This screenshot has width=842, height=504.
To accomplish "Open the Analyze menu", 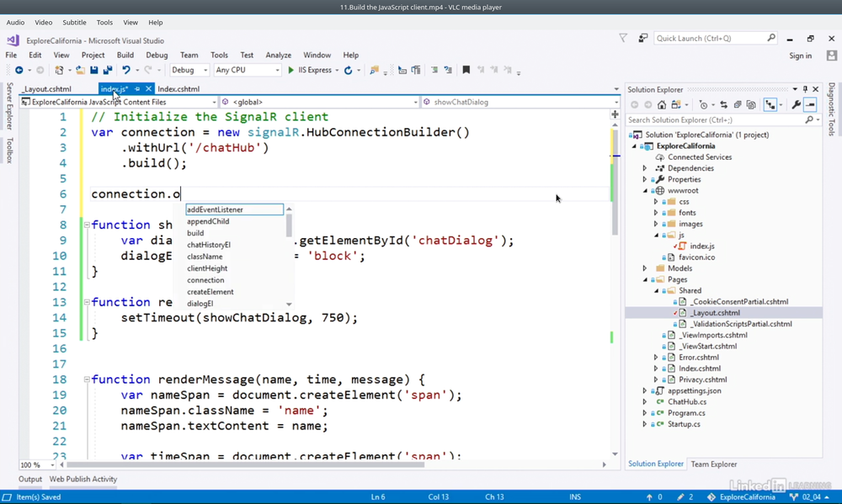I will tap(278, 55).
